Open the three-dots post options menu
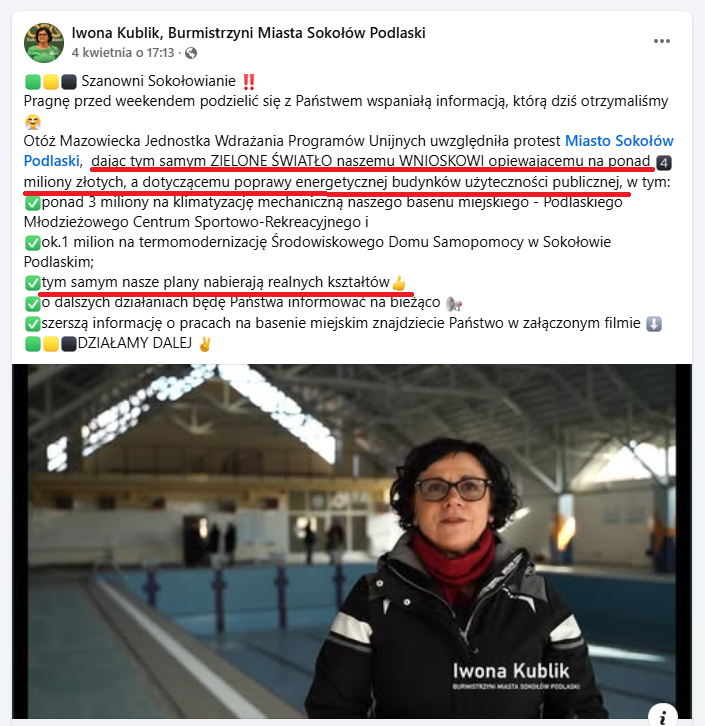This screenshot has width=705, height=726. pyautogui.click(x=661, y=41)
